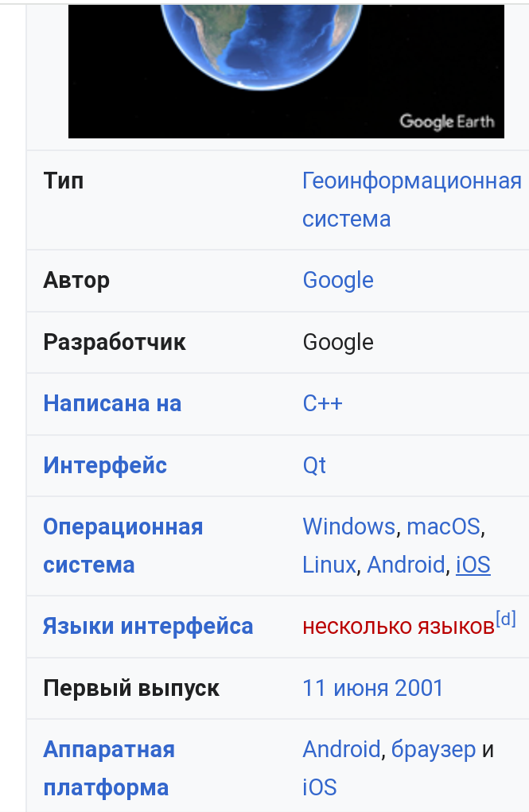Image resolution: width=529 pixels, height=812 pixels.
Task: Click Android in the Операционная система row
Action: [406, 565]
